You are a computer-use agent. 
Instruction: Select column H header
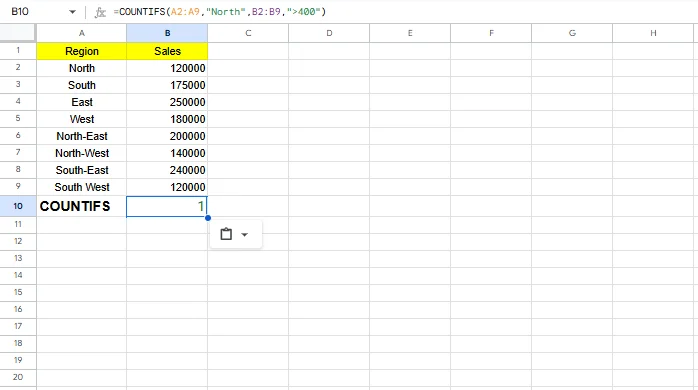pos(653,33)
